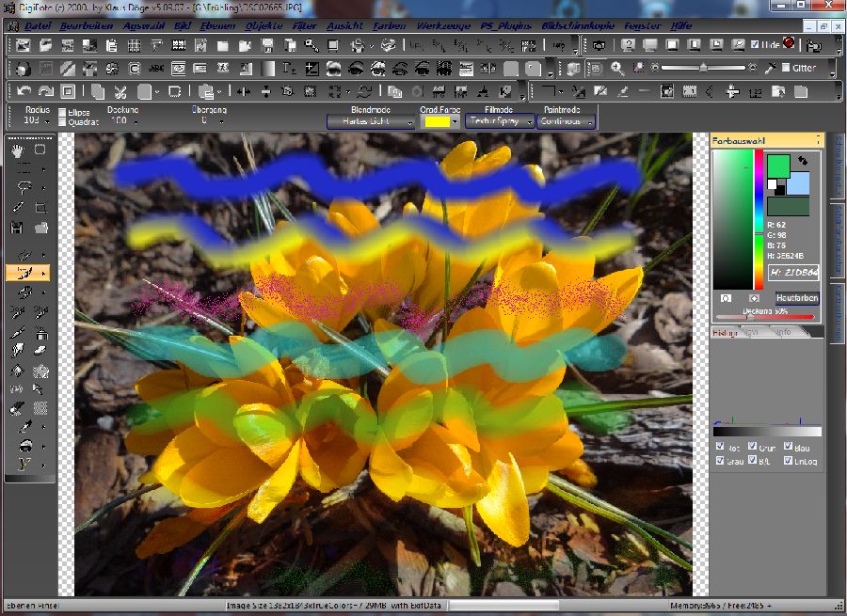Select the highlighted brush tool
The height and width of the screenshot is (616, 847).
click(x=21, y=273)
